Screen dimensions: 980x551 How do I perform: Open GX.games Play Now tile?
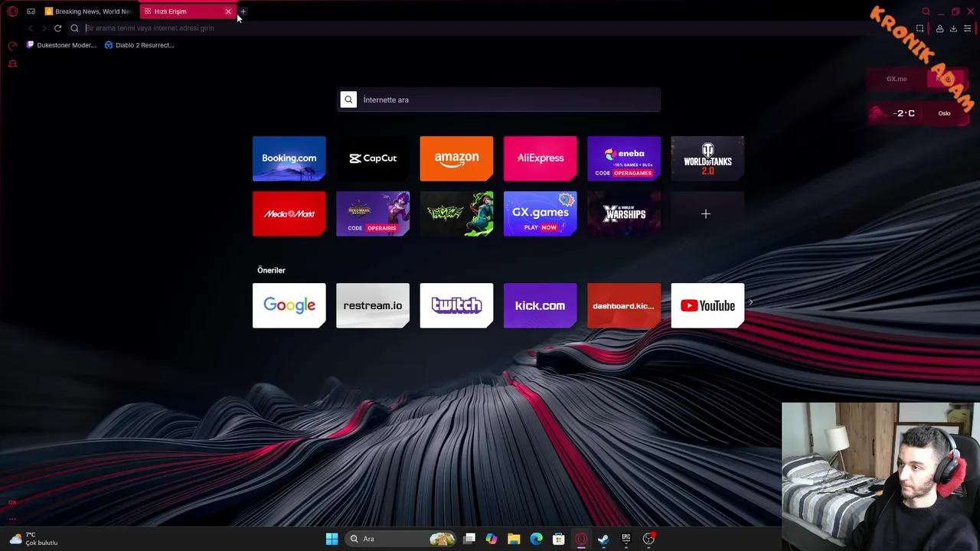(x=541, y=214)
